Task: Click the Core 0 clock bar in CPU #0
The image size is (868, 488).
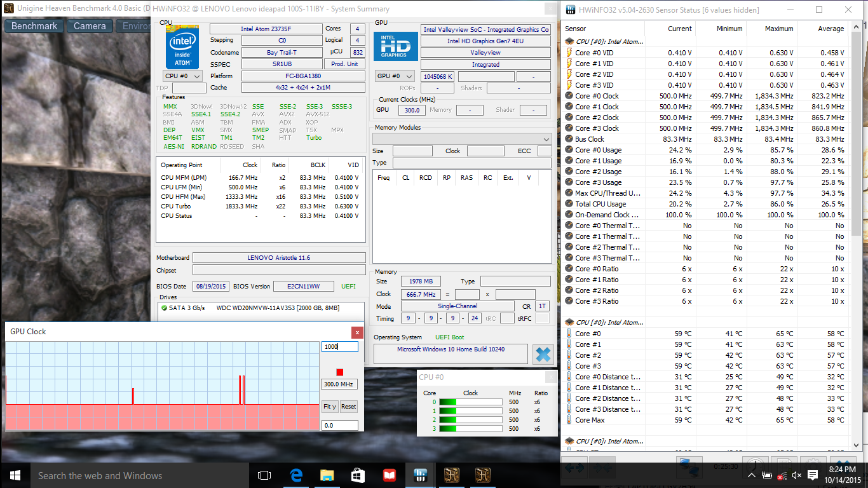Action: 471,402
